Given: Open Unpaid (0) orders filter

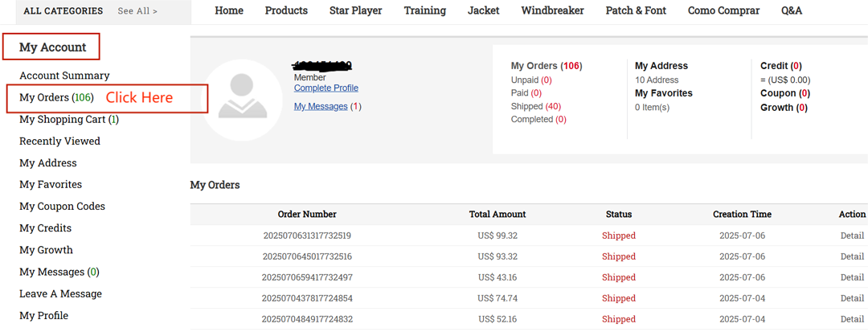Looking at the screenshot, I should [x=531, y=80].
